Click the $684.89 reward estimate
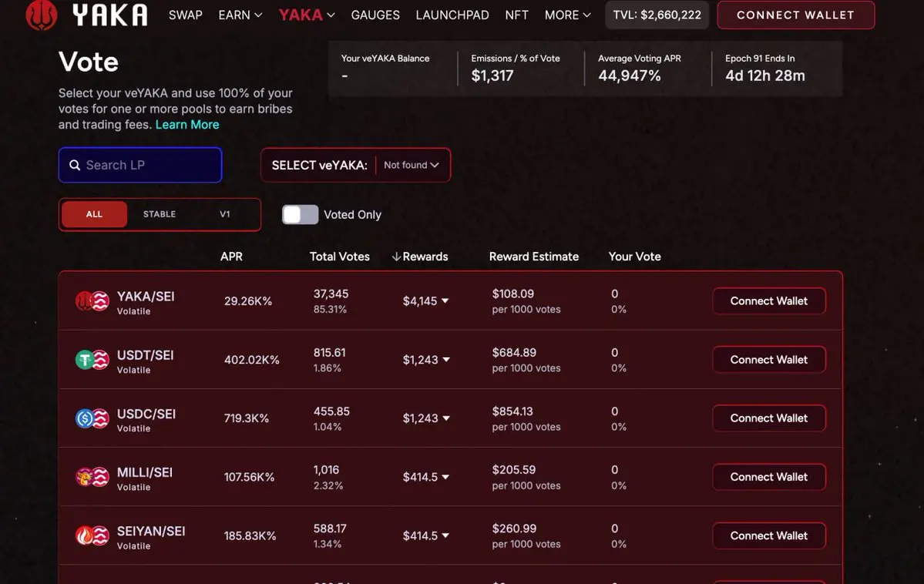This screenshot has height=584, width=924. click(x=514, y=352)
